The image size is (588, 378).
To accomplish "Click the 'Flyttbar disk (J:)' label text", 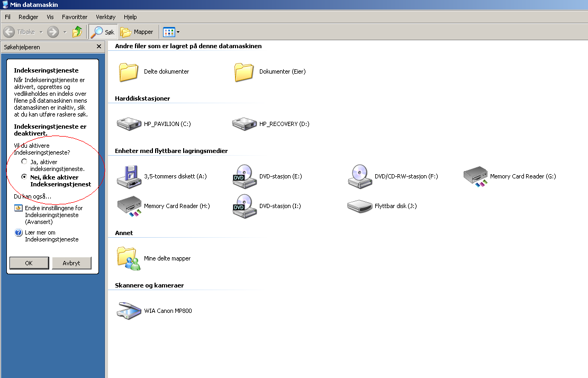I will coord(396,206).
